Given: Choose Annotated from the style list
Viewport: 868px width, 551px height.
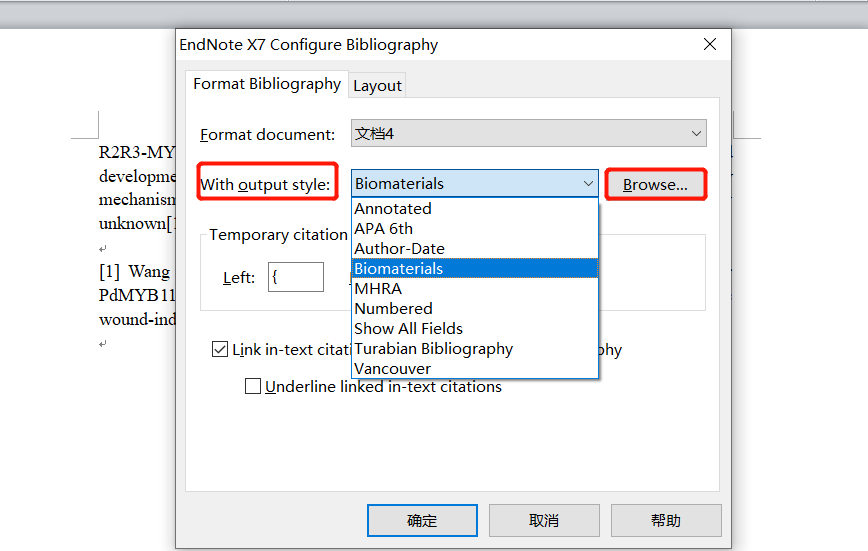Looking at the screenshot, I should 475,209.
